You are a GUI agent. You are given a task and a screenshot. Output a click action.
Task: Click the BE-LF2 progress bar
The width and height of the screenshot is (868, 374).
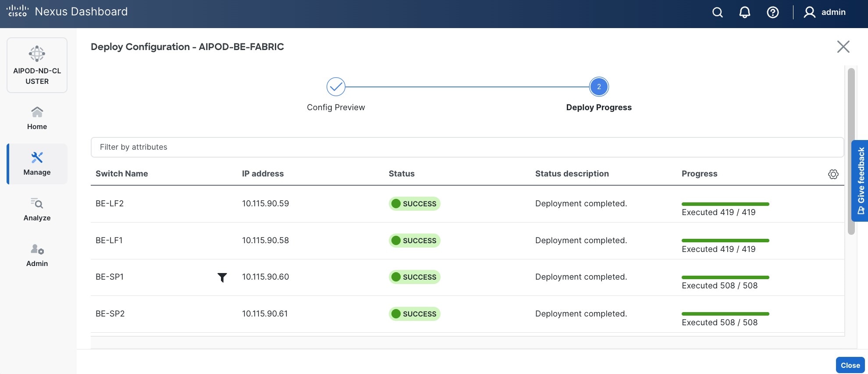tap(725, 204)
